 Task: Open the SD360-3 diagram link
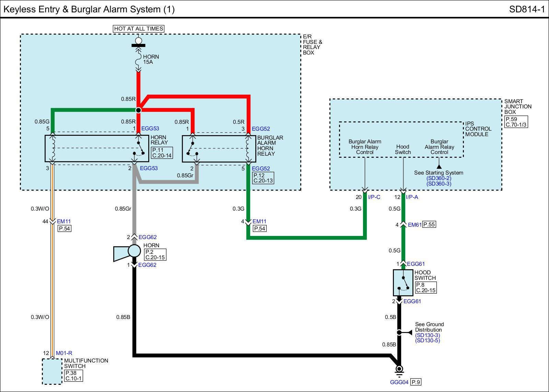coord(439,184)
